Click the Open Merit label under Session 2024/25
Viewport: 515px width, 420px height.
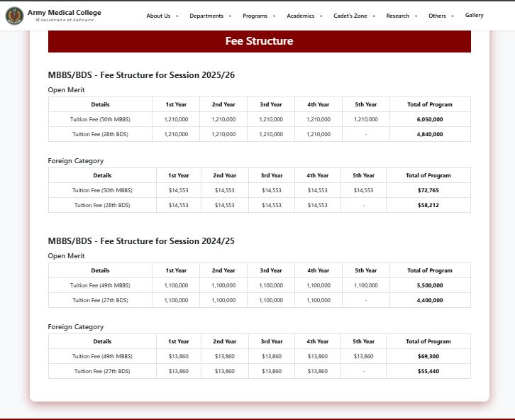coord(67,256)
